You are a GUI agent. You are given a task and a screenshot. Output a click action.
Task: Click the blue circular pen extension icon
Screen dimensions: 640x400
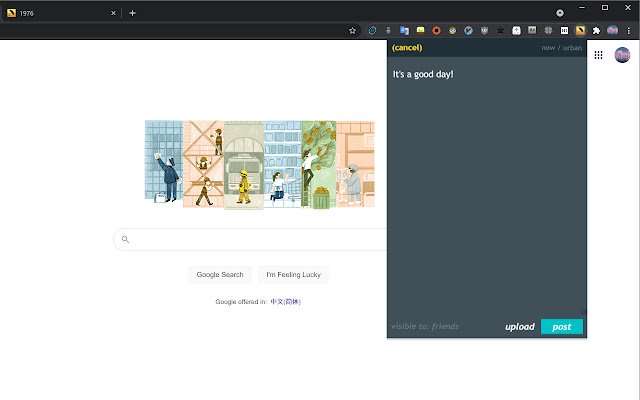click(x=469, y=31)
